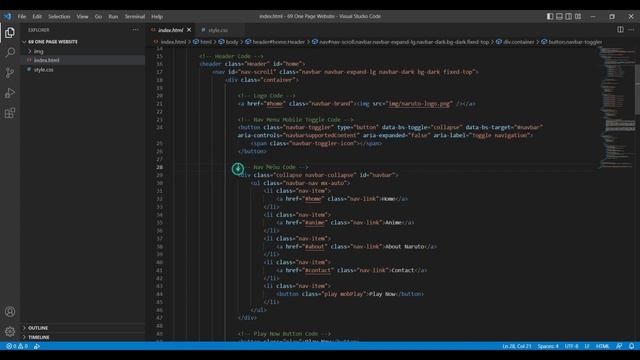This screenshot has height=360, width=640.
Task: Open the Terminal menu
Action: (x=135, y=16)
